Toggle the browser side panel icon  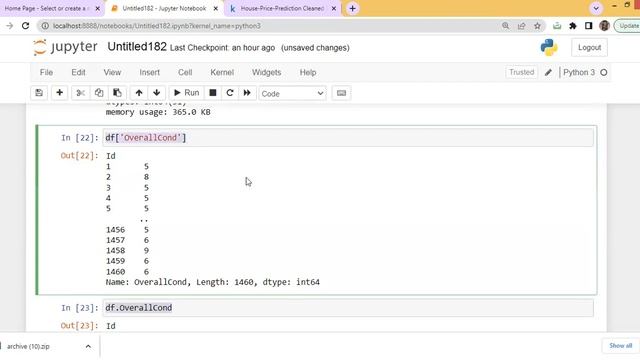[x=588, y=26]
